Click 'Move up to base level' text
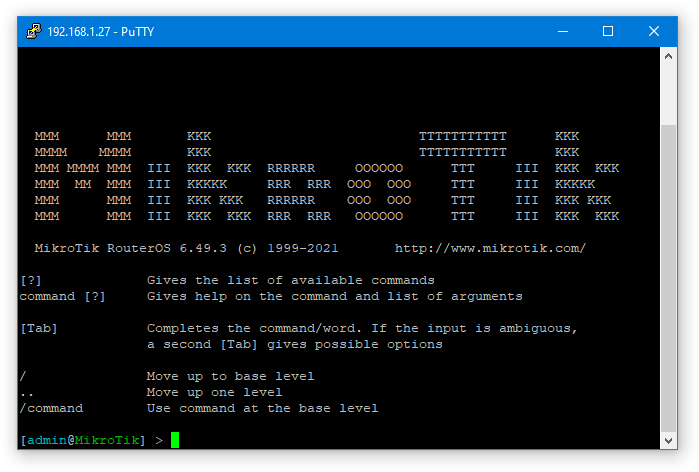This screenshot has height=472, width=699. tap(230, 377)
